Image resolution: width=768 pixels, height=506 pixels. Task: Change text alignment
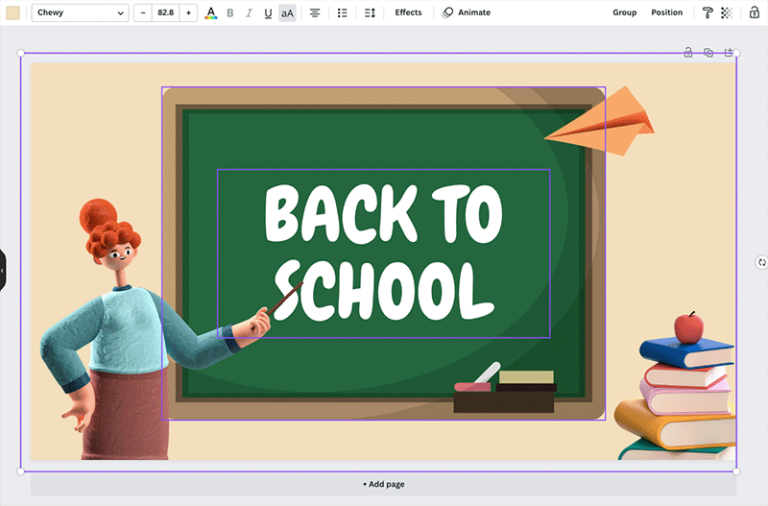[315, 13]
